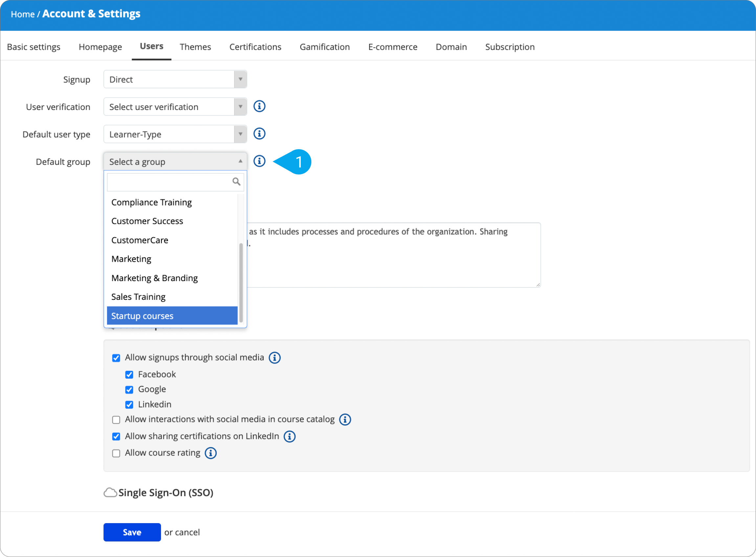The width and height of the screenshot is (756, 557).
Task: Choose CustomerCare from group list
Action: (x=172, y=240)
